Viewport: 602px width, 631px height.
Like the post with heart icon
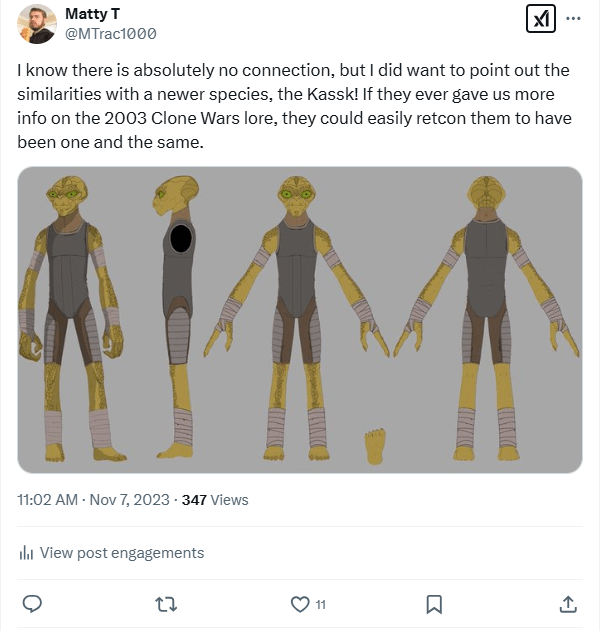[x=299, y=604]
